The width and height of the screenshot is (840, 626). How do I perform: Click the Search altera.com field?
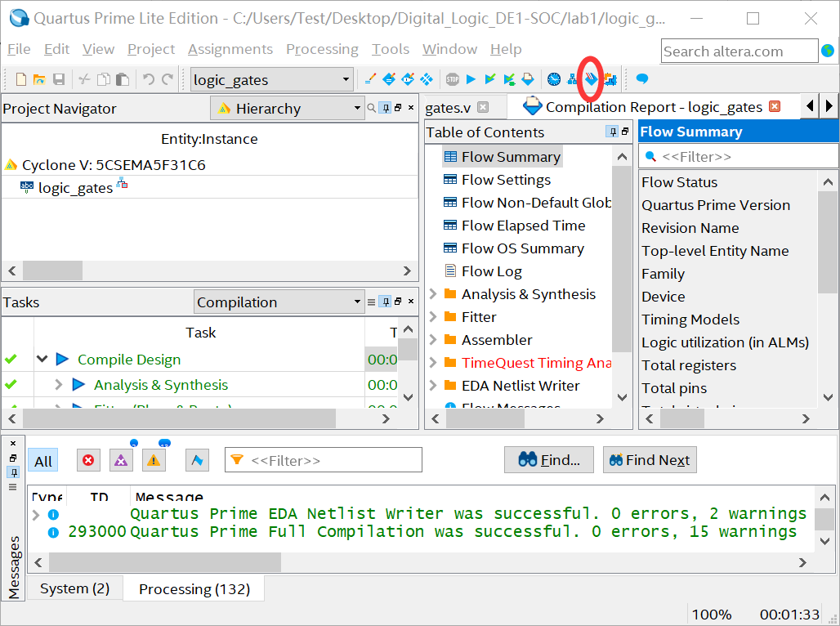739,51
